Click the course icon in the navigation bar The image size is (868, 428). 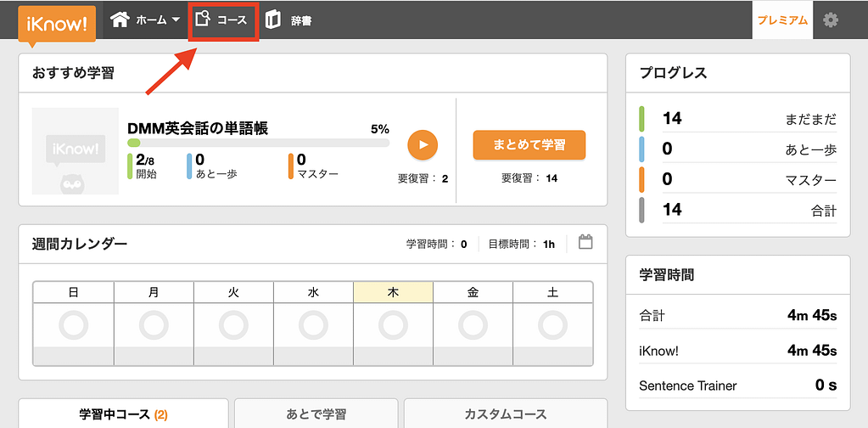tap(203, 19)
